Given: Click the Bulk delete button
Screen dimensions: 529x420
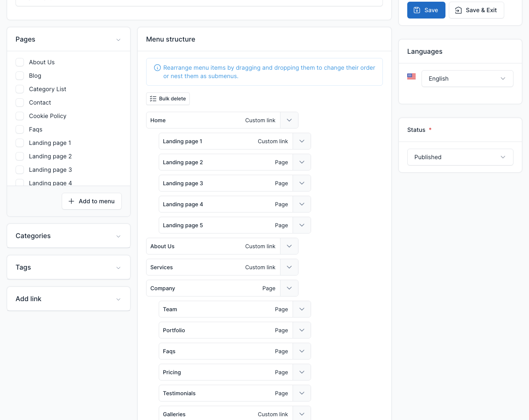Looking at the screenshot, I should [168, 99].
